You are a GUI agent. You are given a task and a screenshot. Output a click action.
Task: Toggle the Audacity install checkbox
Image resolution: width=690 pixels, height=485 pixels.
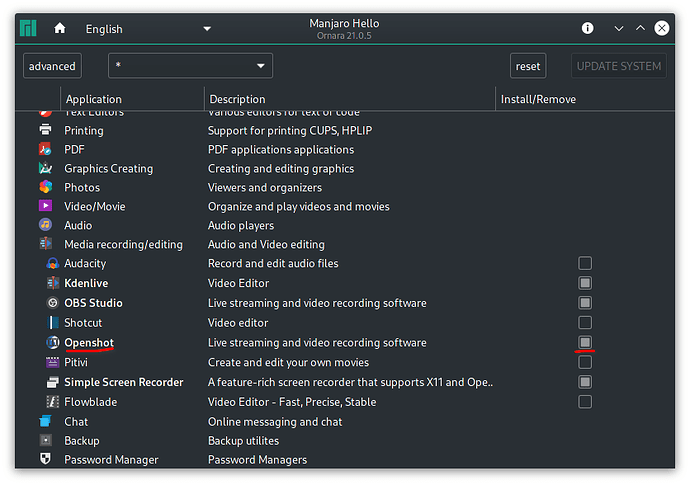[x=585, y=263]
